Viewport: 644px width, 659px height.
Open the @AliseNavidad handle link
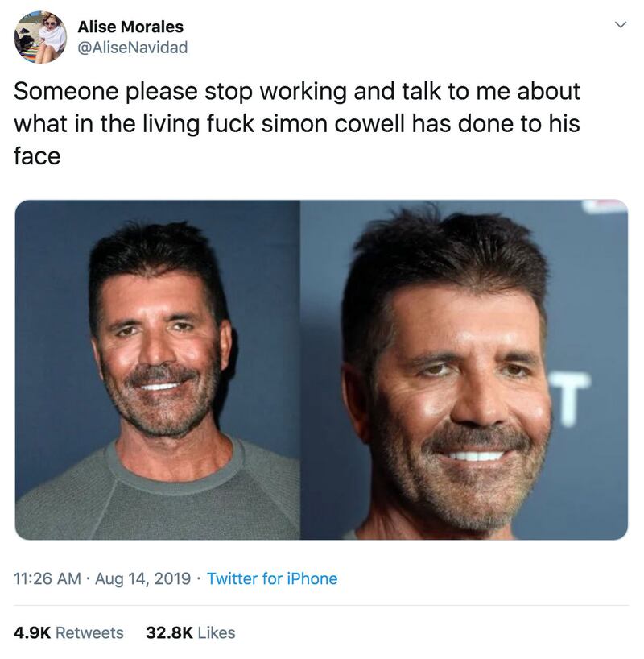tap(132, 47)
